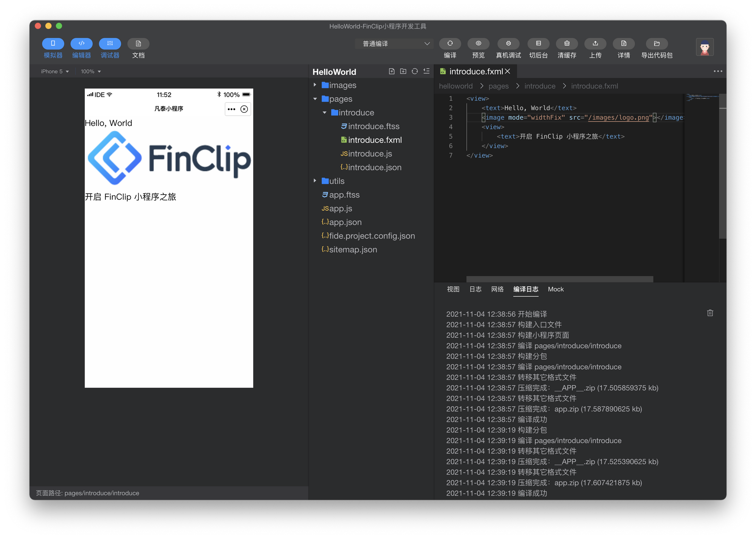The image size is (756, 539).
Task: Open the editor more options ellipsis
Action: click(718, 71)
